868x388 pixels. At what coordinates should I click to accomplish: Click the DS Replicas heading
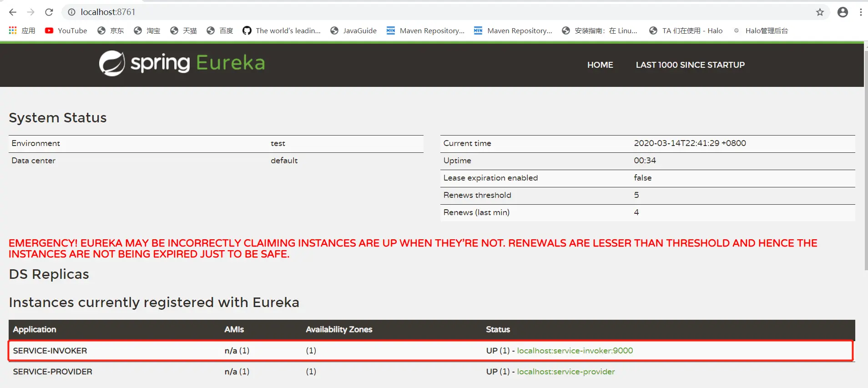(49, 274)
